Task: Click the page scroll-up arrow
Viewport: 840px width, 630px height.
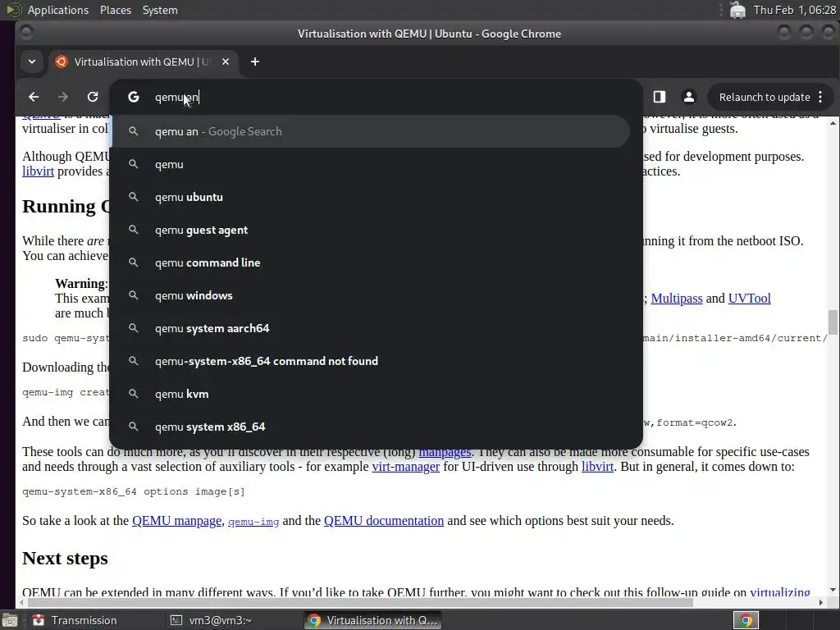Action: [x=833, y=123]
